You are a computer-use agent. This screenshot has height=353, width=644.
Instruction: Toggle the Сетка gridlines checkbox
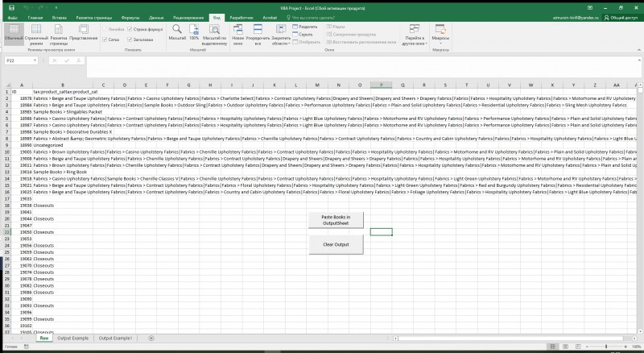pos(105,39)
